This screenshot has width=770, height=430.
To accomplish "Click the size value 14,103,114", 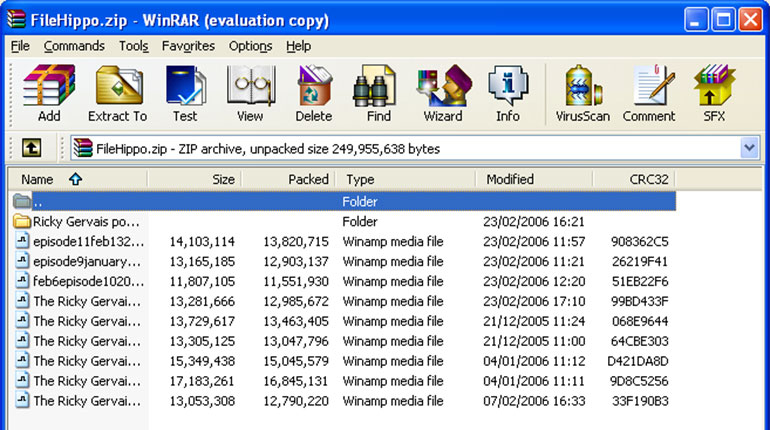I will tap(202, 242).
